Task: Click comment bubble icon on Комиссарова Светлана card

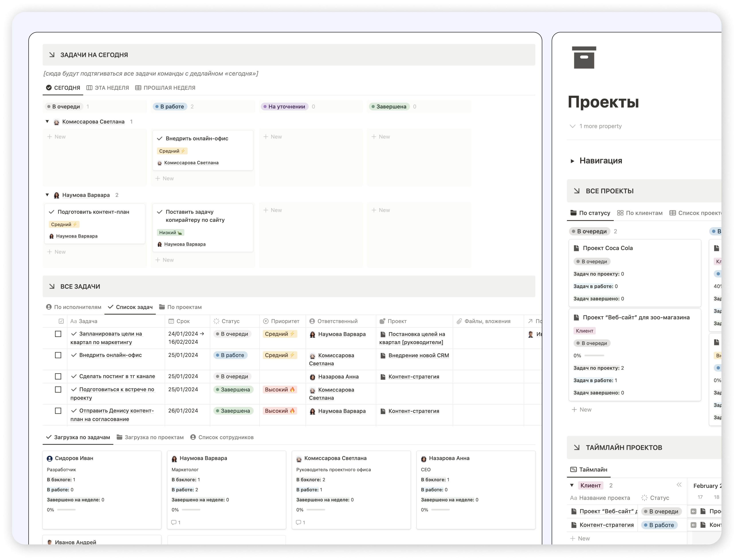Action: point(298,522)
